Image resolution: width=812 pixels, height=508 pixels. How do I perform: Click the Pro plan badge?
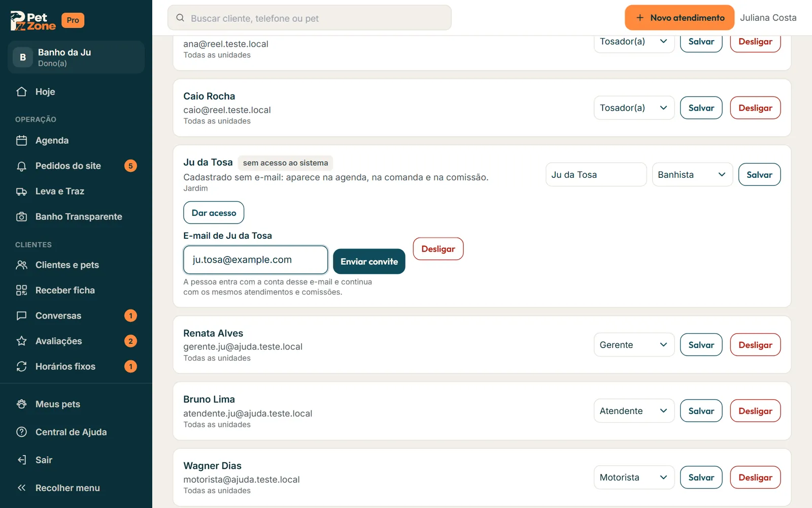click(73, 20)
